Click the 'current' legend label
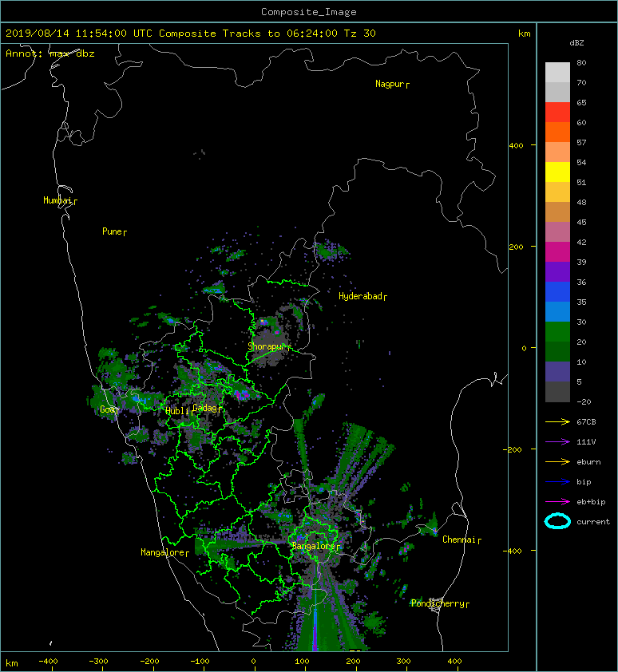 click(593, 522)
